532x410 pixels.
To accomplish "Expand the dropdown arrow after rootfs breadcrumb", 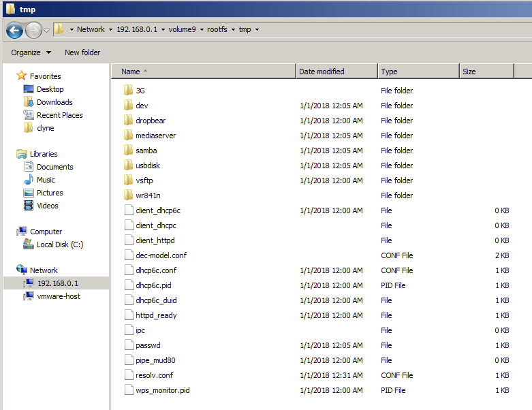I will (x=233, y=30).
